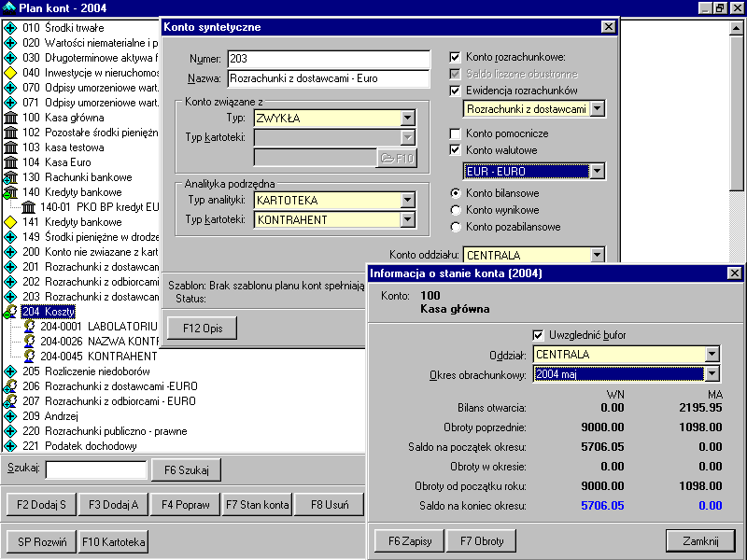Select the Konto wynikowe radio button
The height and width of the screenshot is (560, 747).
[456, 210]
